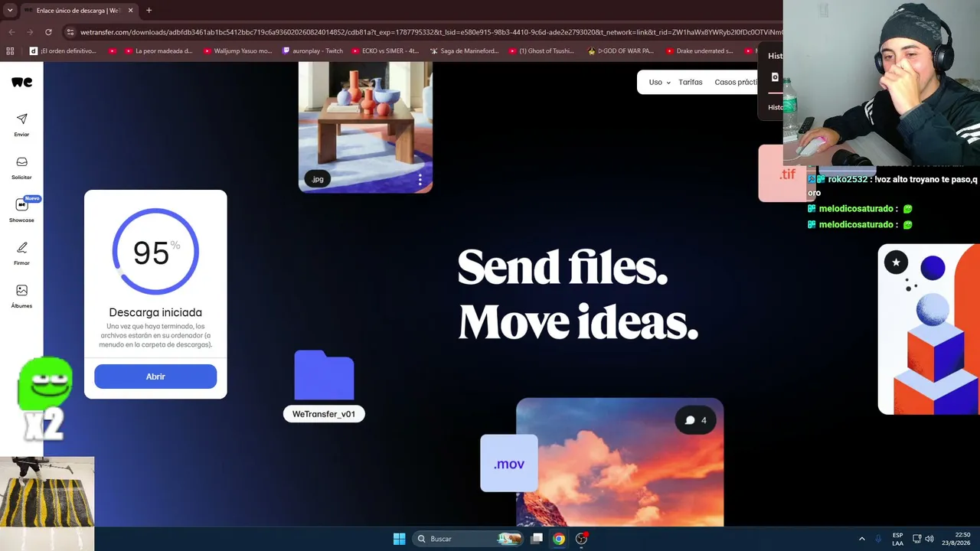Open the three-dot menu on the .jpg image
The width and height of the screenshot is (980, 551).
click(420, 180)
